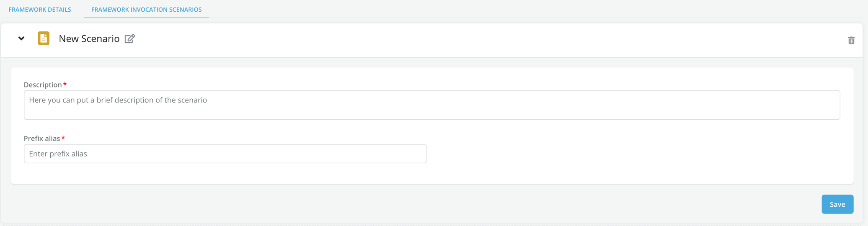The width and height of the screenshot is (868, 226).
Task: Click the red asterisk next to Prefix alias
Action: (63, 138)
